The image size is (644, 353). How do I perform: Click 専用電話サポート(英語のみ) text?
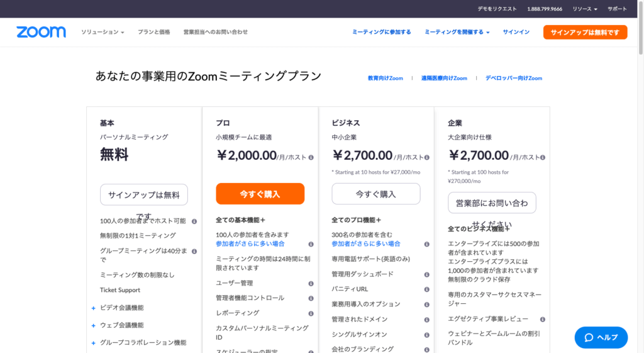[371, 259]
